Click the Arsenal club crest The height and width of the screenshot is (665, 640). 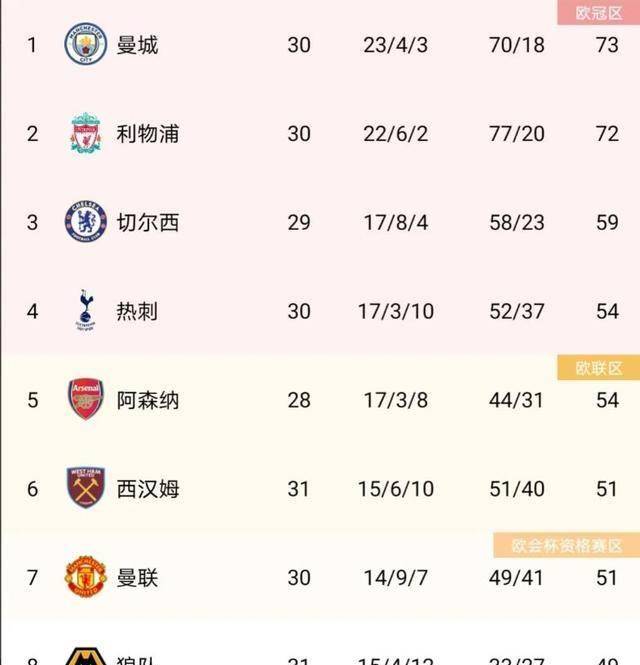click(x=86, y=399)
